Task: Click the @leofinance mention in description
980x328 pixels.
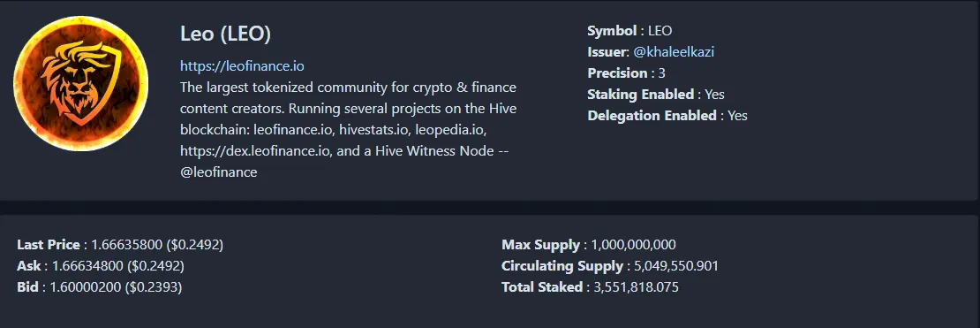Action: (x=218, y=172)
